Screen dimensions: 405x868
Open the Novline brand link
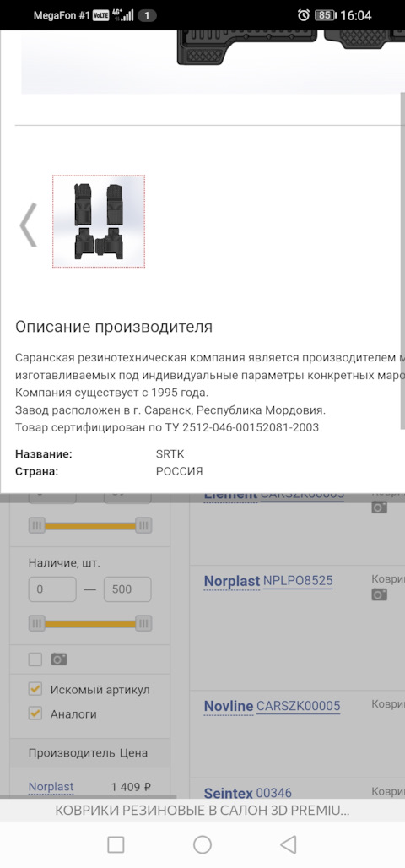tap(229, 707)
